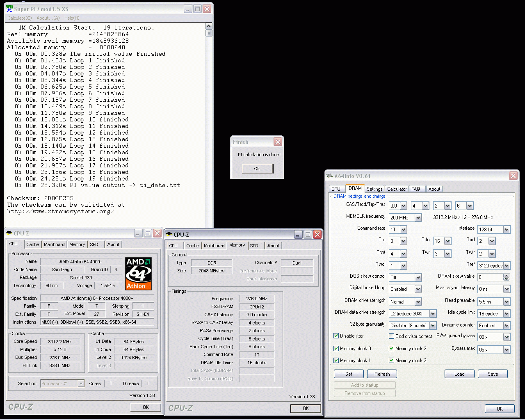Viewport: 525px width, 420px height.
Task: Uncheck Memory clock 3
Action: pos(391,361)
